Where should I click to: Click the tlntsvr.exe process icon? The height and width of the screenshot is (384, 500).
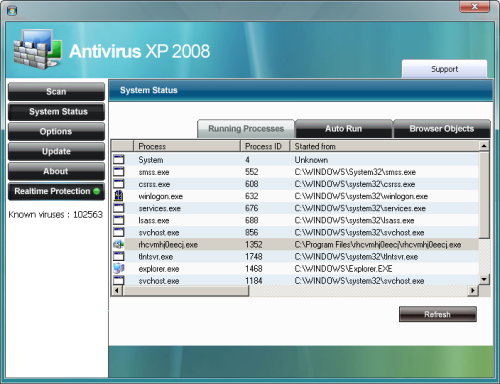(x=118, y=256)
